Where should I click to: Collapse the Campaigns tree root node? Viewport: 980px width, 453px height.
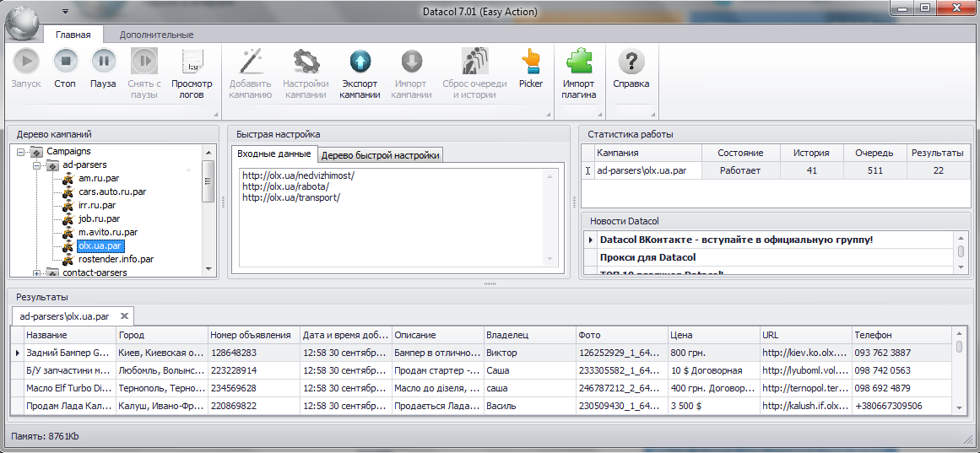click(20, 151)
